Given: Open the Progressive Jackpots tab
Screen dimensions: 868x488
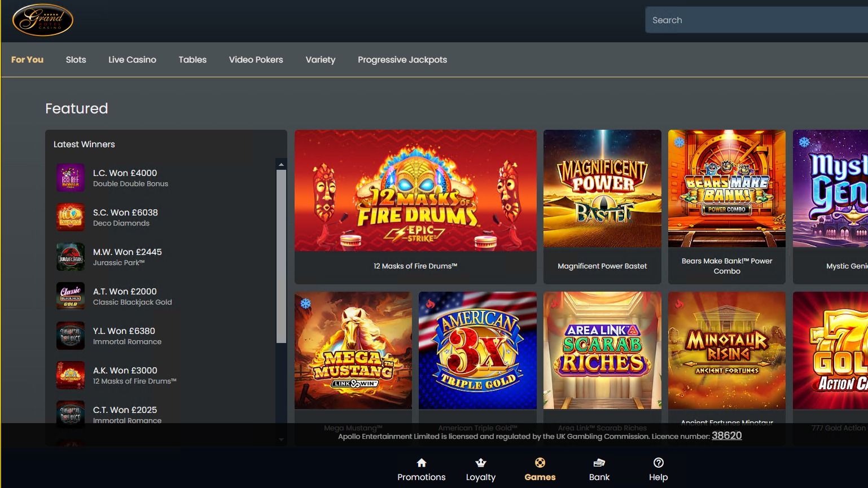Looking at the screenshot, I should pyautogui.click(x=402, y=59).
